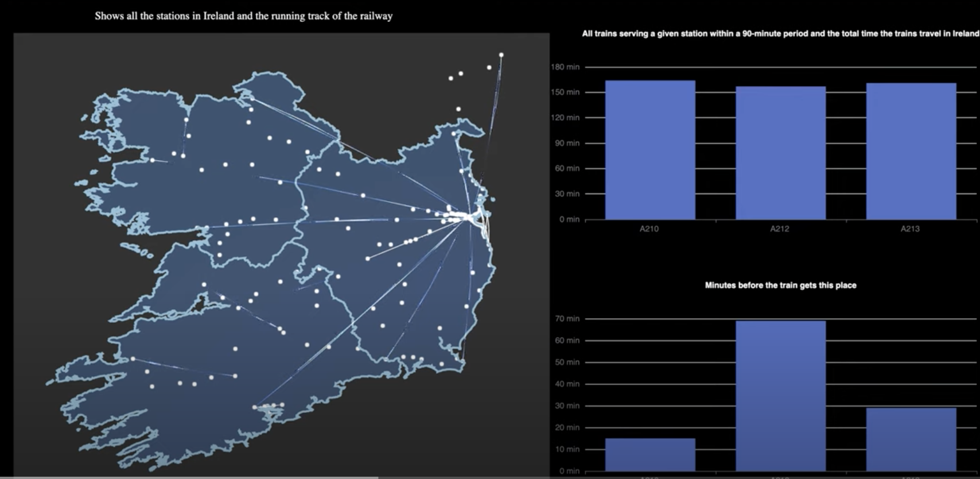Click the tallest bar in the bottom chart
The image size is (980, 479).
point(780,396)
